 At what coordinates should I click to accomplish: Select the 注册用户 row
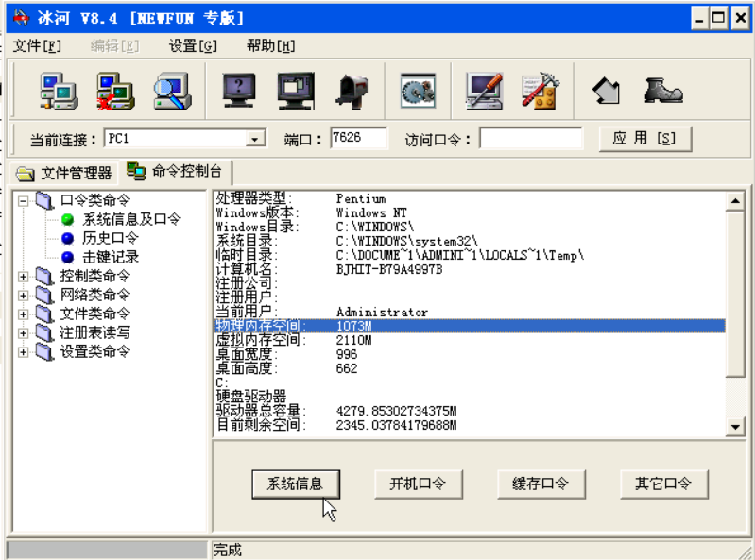coord(470,297)
